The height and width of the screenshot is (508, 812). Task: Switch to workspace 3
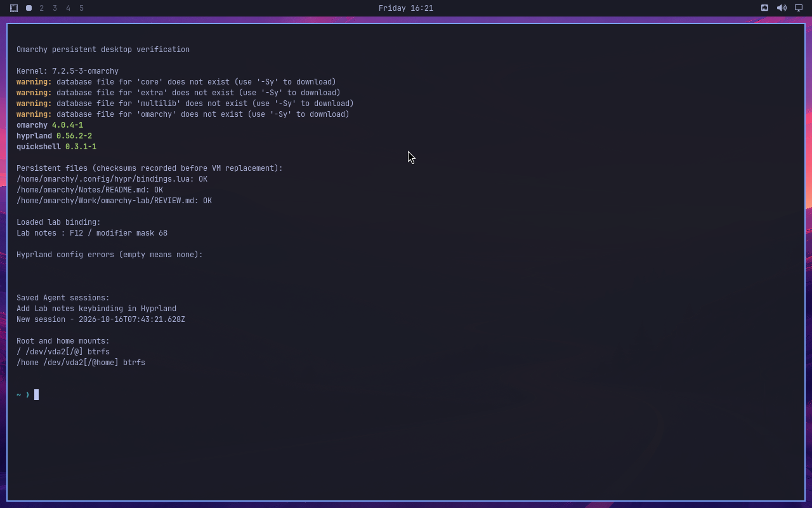(55, 8)
